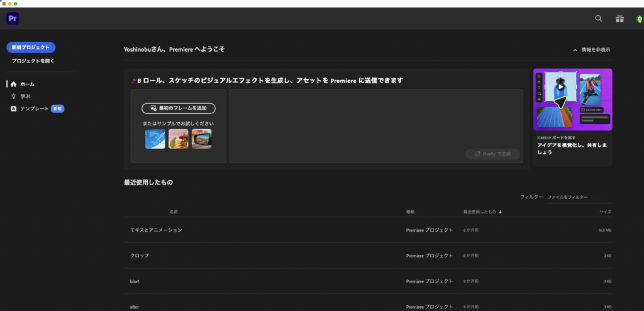Click the FIREFLY ボードを試す caption

click(x=557, y=138)
